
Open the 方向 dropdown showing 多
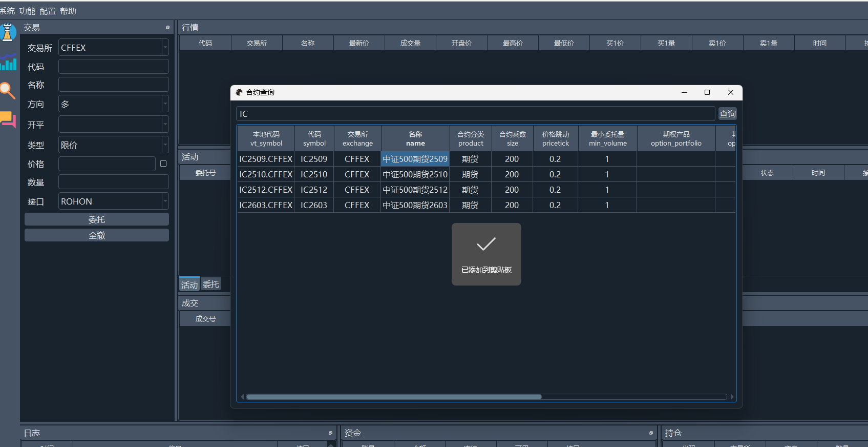[x=114, y=104]
